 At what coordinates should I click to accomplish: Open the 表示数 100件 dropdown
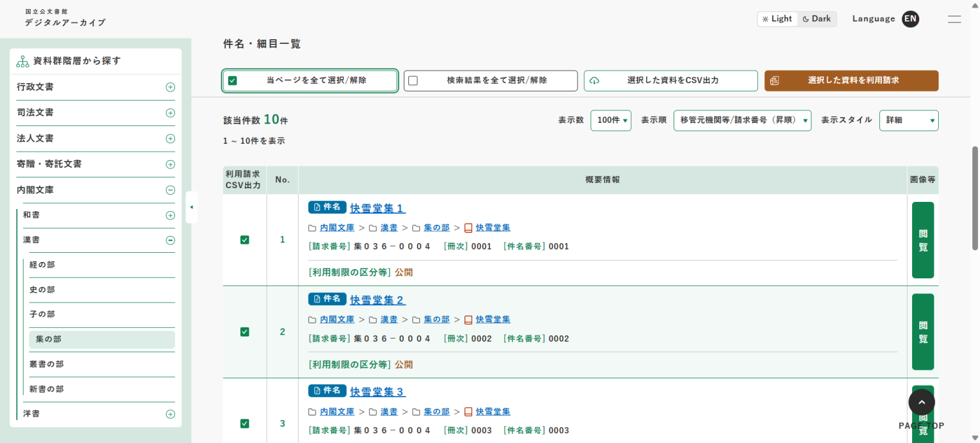611,120
